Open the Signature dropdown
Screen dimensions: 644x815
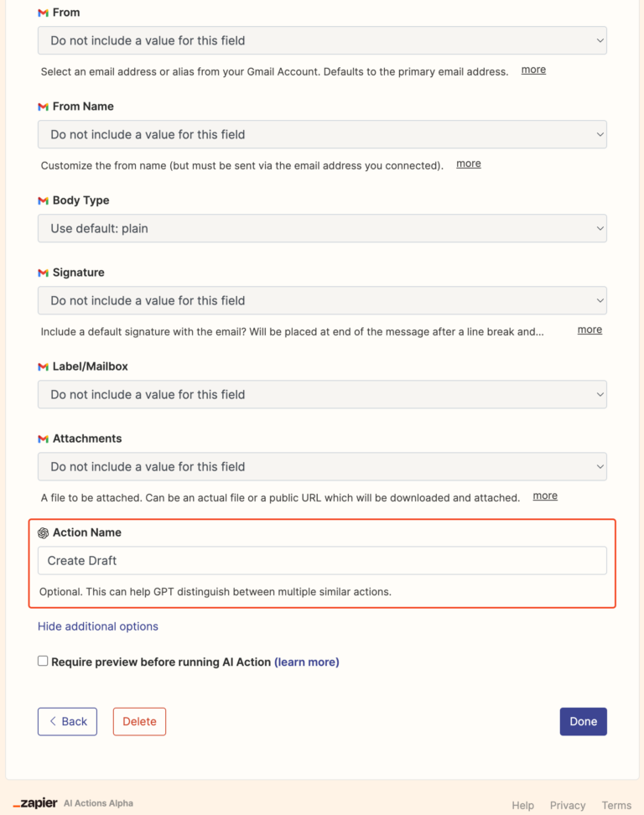322,300
